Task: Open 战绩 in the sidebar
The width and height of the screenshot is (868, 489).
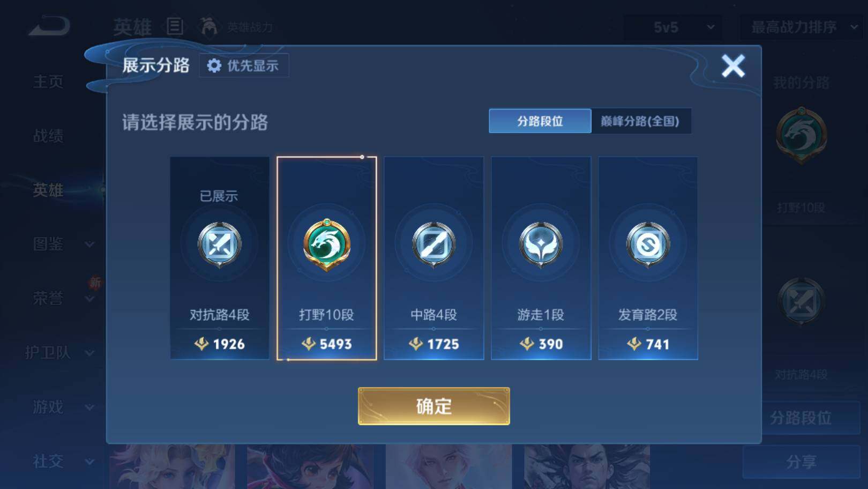Action: coord(48,136)
